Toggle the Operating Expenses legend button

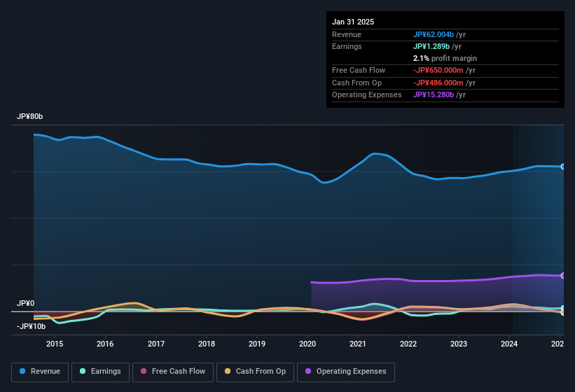[x=346, y=372]
